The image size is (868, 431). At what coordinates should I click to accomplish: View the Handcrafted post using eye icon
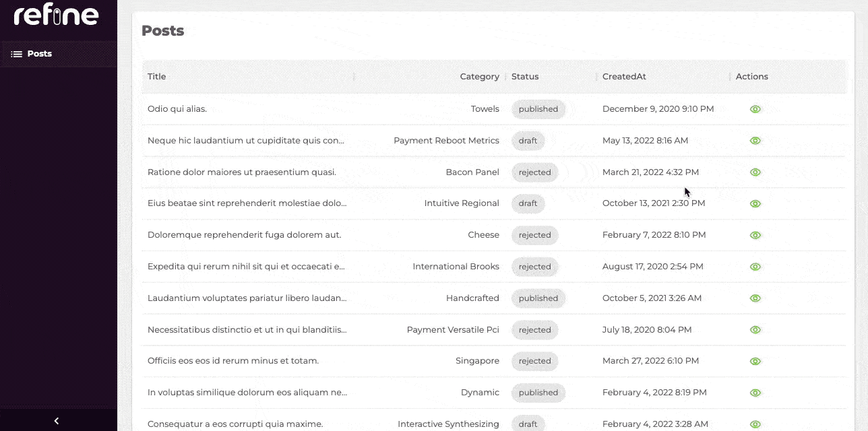[x=755, y=298]
